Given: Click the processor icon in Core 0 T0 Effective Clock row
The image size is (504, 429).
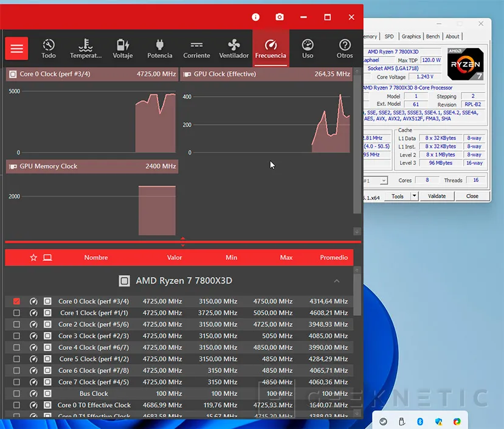Looking at the screenshot, I should (x=47, y=405).
